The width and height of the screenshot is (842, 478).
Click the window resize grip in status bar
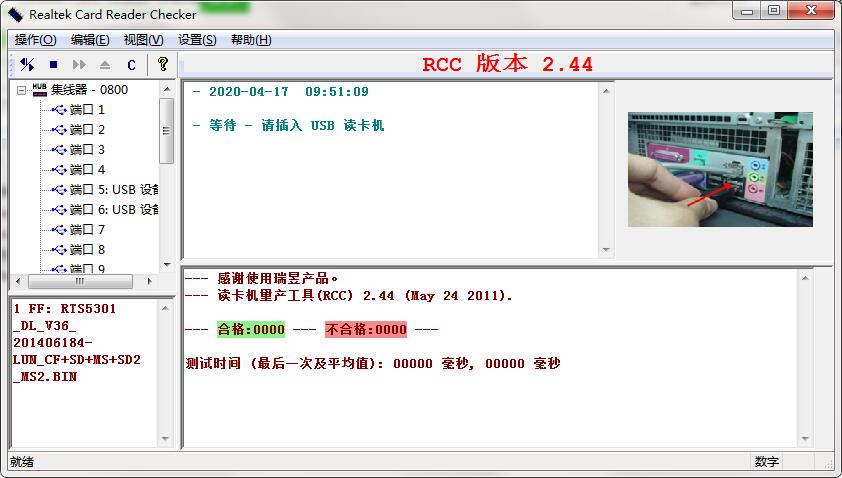coord(829,463)
